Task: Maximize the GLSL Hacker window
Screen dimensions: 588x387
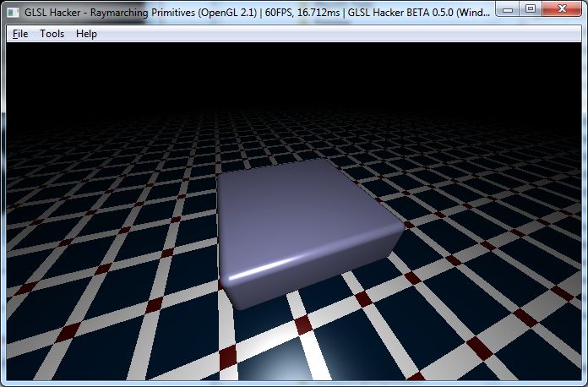Action: 530,8
